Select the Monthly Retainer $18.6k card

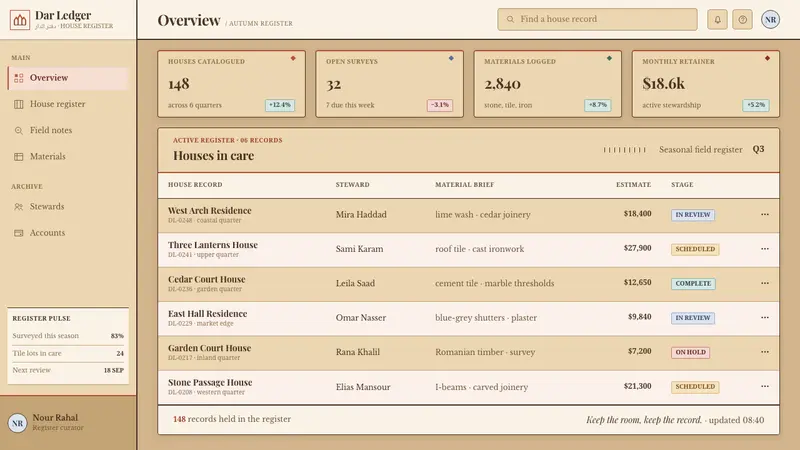pyautogui.click(x=706, y=84)
